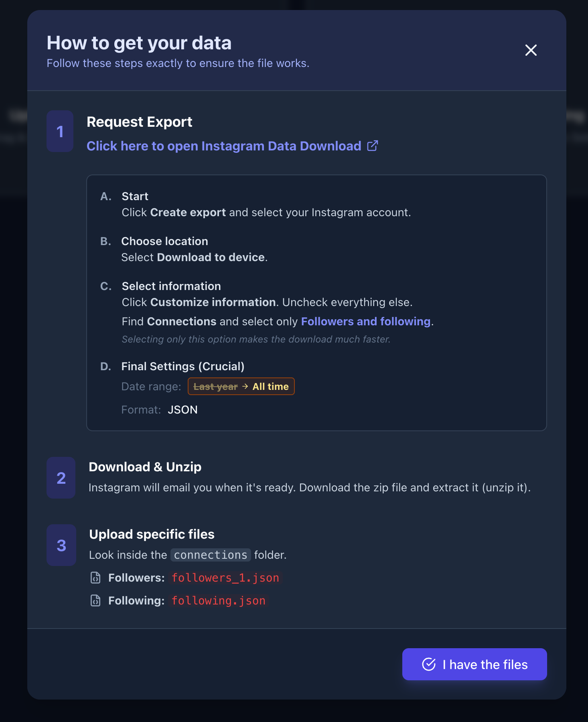Screen dimensions: 588x722
Task: Click the Request Export heading
Action: pos(139,122)
